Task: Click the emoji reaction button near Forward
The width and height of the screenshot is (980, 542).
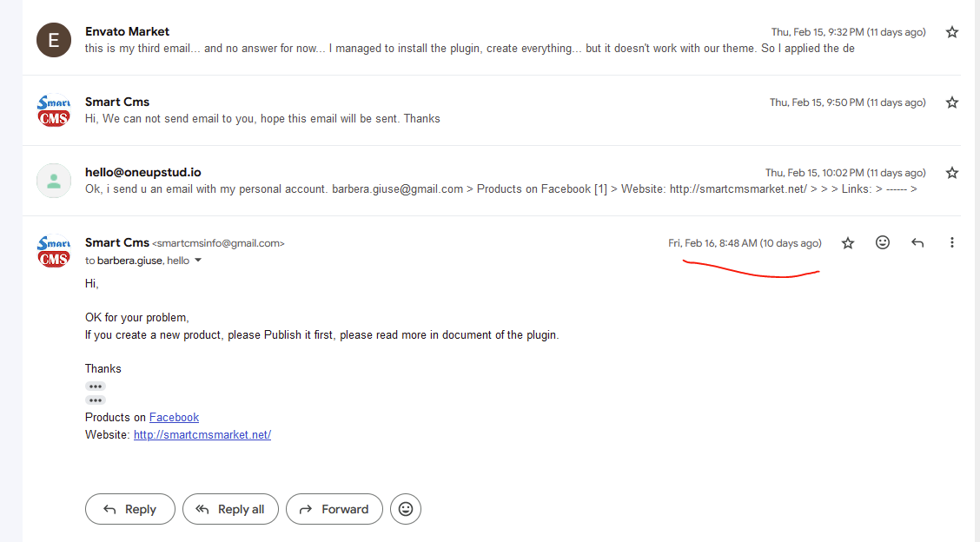Action: (406, 510)
